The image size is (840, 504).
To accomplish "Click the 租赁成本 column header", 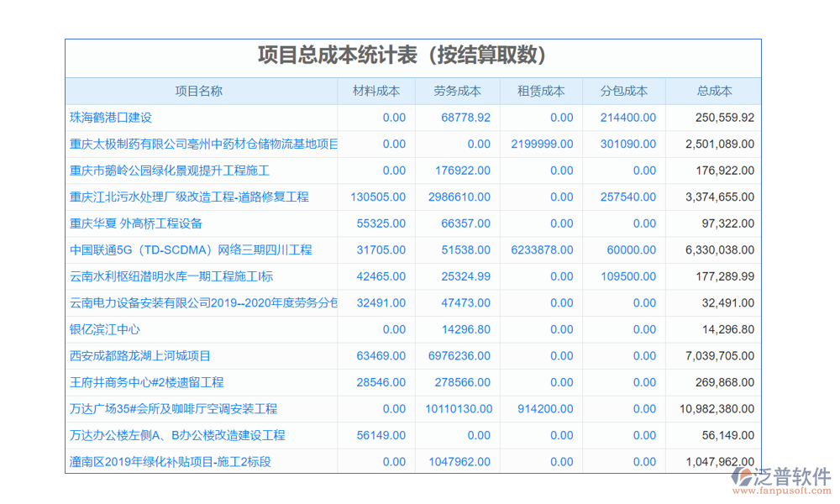I will 540,91.
